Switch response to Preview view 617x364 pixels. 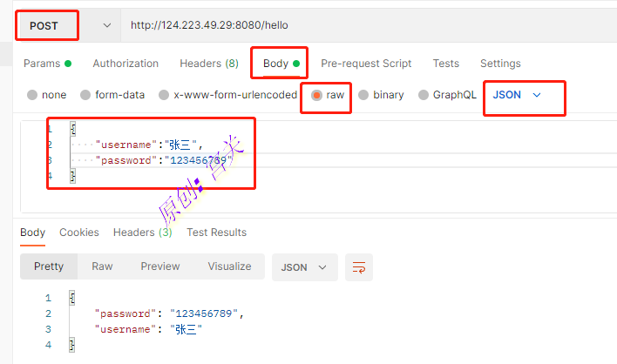pos(159,266)
